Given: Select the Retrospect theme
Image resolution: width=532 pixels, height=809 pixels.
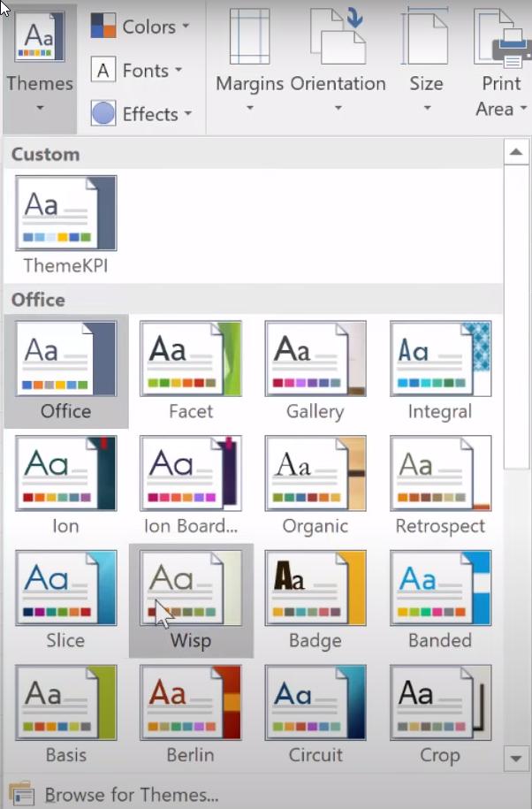Looking at the screenshot, I should [x=440, y=485].
